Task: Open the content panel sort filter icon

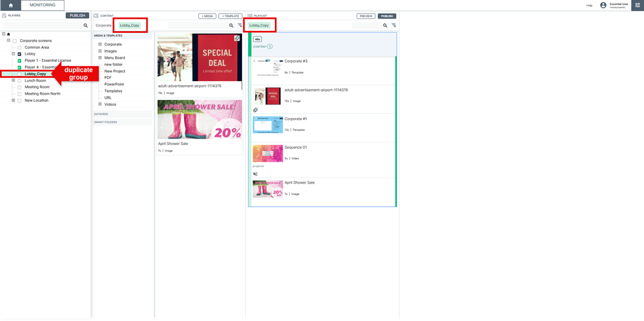Action: pyautogui.click(x=240, y=26)
